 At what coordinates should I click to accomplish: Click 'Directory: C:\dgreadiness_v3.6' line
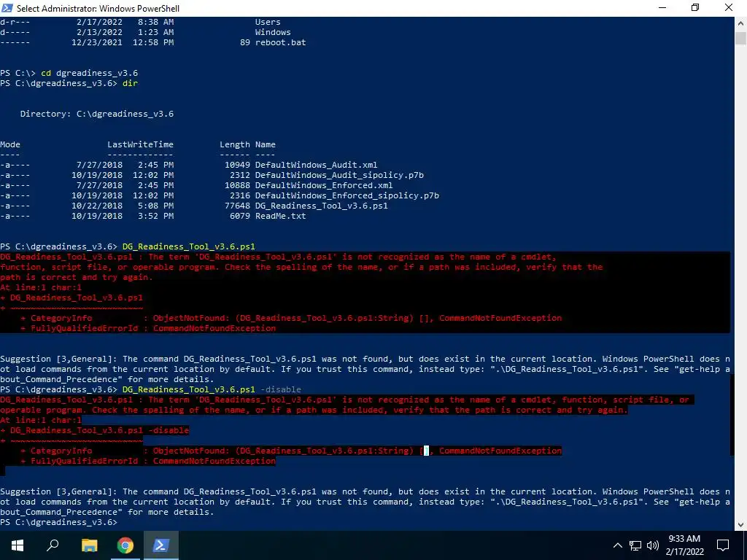tap(97, 114)
